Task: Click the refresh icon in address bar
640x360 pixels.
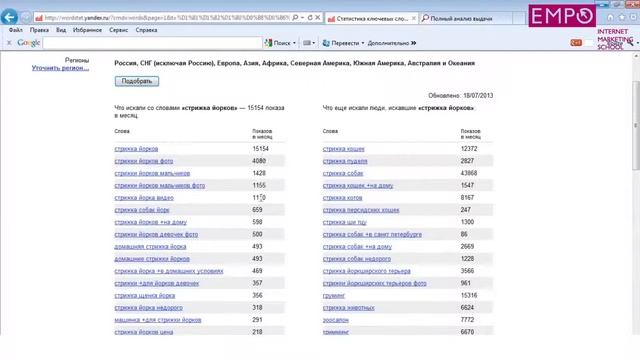Action: click(310, 18)
